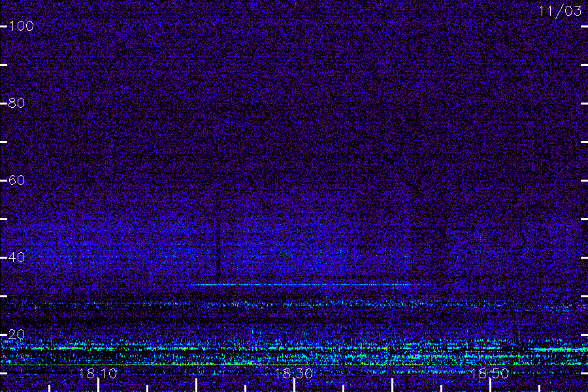
Task: Click the 18:10 time label
Action: [97, 373]
